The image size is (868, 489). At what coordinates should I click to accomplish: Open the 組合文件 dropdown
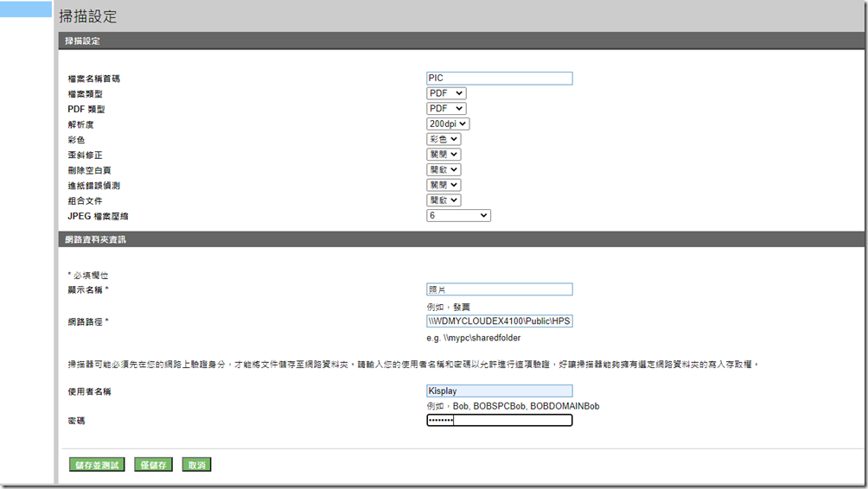pyautogui.click(x=444, y=200)
